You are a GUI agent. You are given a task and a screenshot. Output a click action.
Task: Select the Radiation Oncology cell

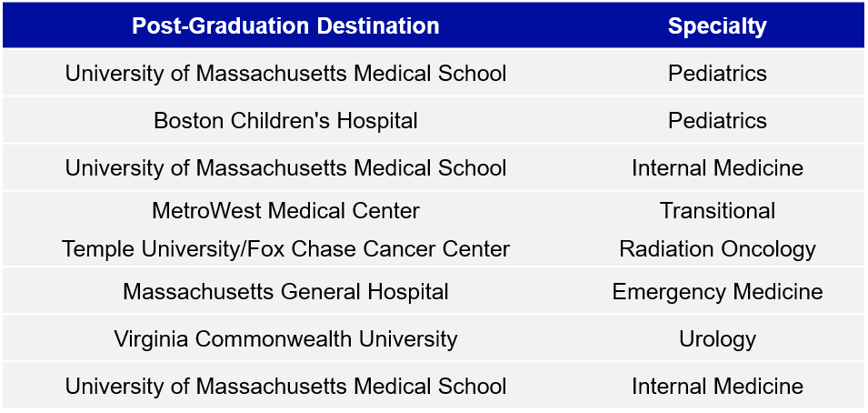pyautogui.click(x=717, y=248)
